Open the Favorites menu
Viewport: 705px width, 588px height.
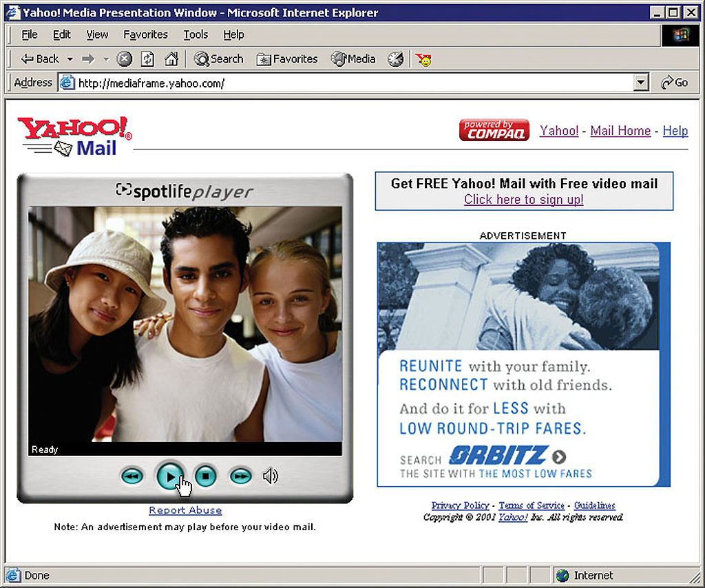pyautogui.click(x=145, y=34)
